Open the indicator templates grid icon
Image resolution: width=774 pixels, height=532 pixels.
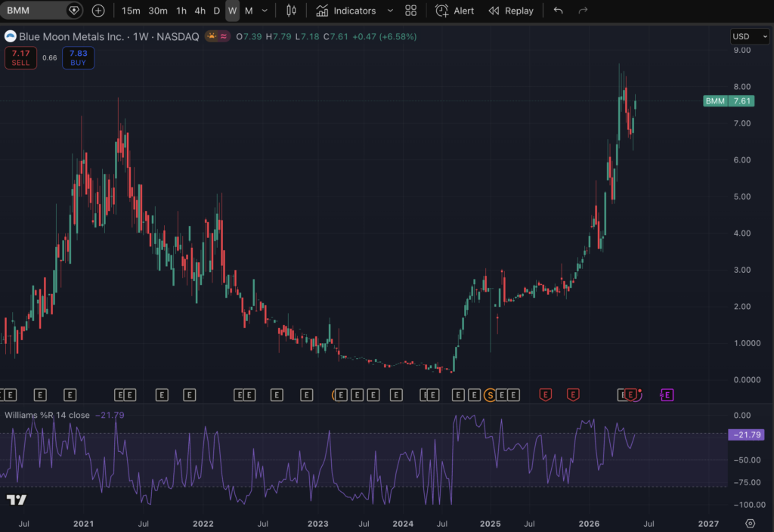[x=410, y=11]
